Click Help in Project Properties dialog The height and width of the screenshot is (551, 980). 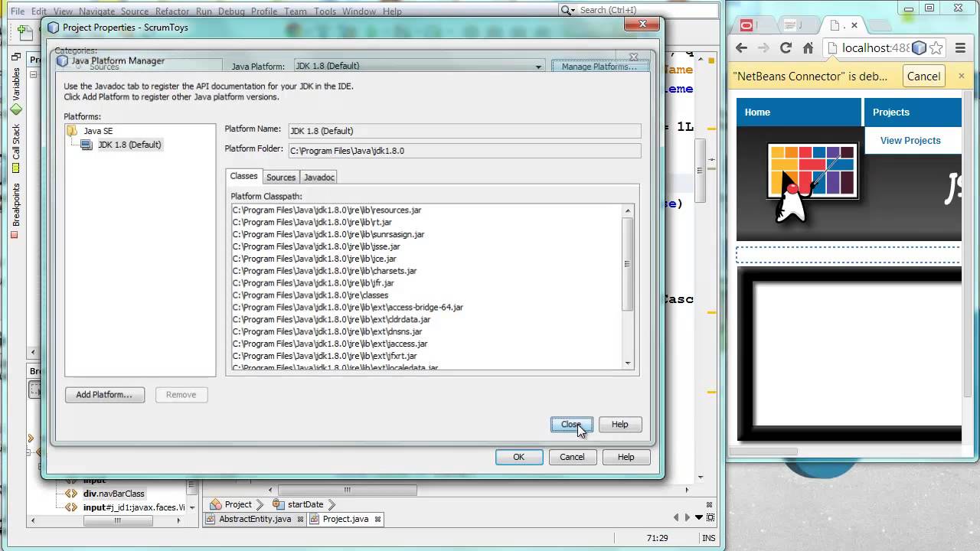[626, 457]
